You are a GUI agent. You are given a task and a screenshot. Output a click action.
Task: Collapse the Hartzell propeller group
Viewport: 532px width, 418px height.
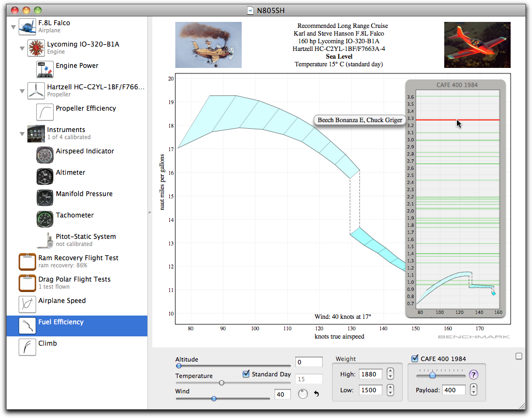(x=22, y=91)
